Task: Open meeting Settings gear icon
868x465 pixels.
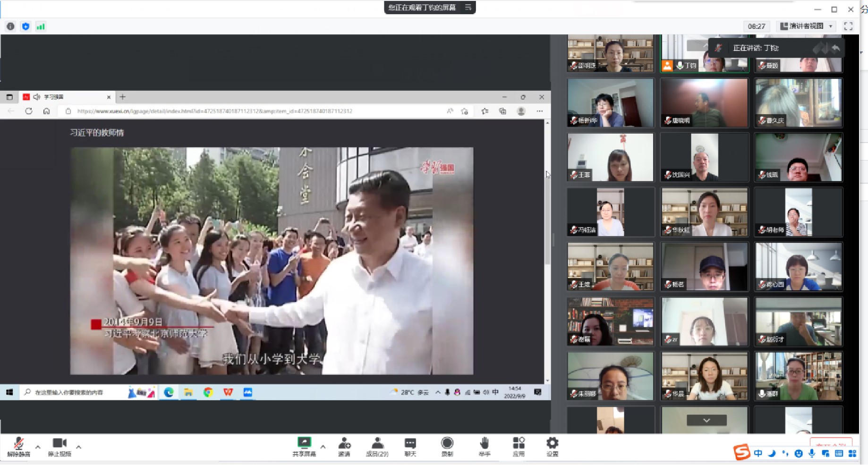Action: pyautogui.click(x=552, y=446)
